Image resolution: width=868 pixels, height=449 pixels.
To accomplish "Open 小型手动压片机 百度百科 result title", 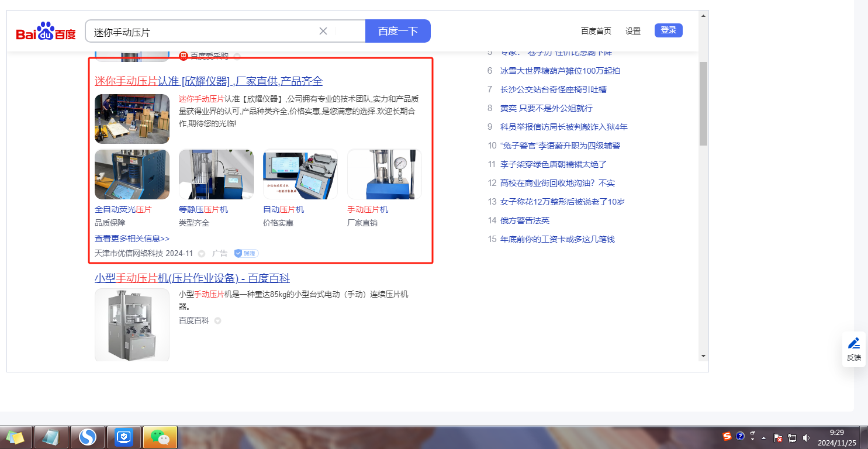I will coord(192,278).
